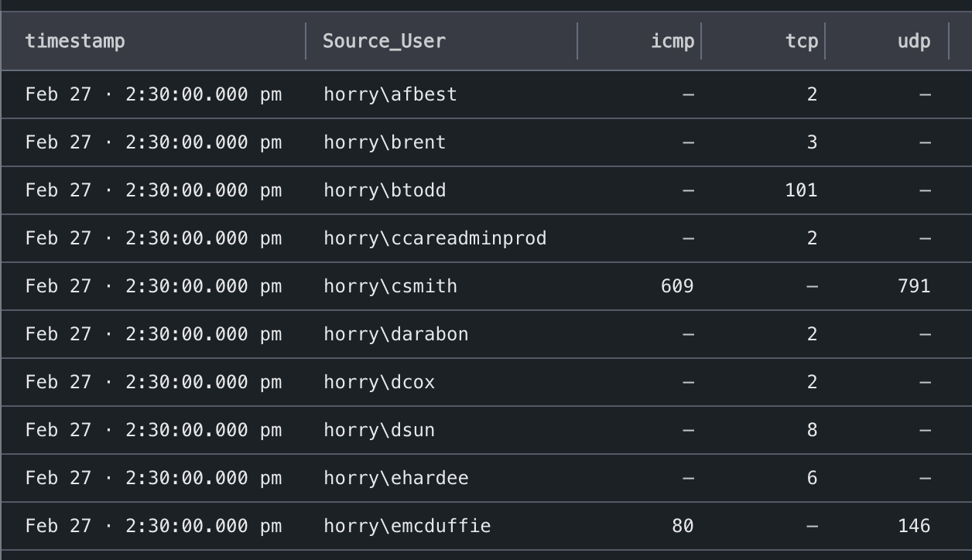Select the timestamp in the horry\dsun row
Image resolution: width=972 pixels, height=560 pixels.
[153, 430]
